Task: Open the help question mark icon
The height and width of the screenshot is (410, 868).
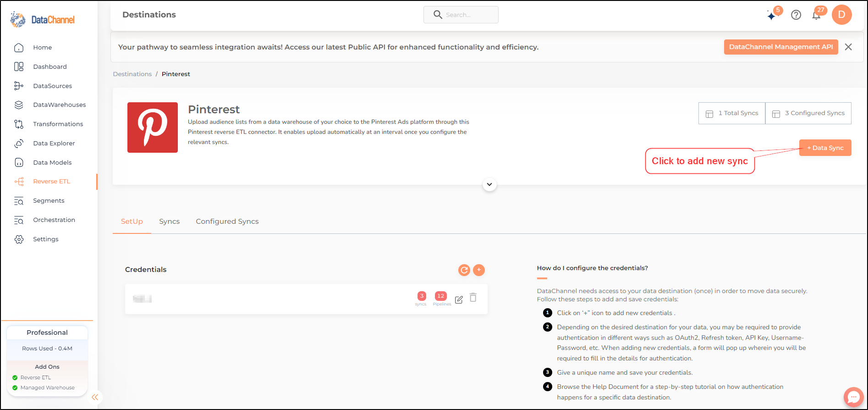Action: [796, 15]
